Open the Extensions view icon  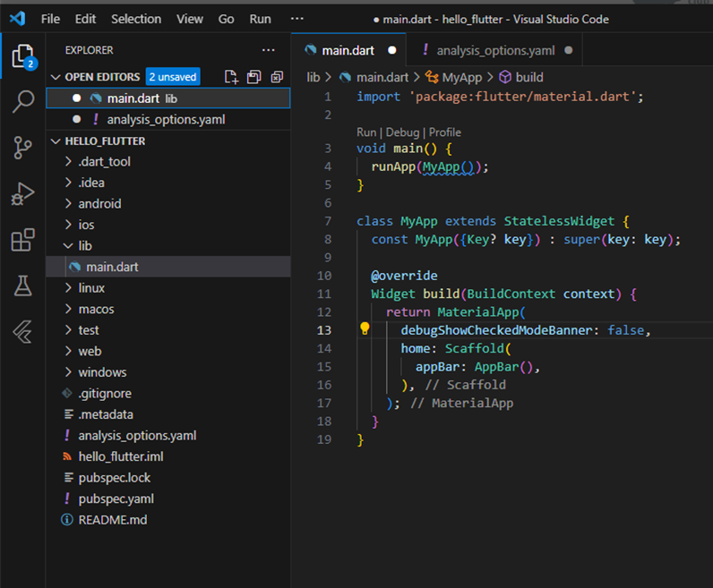point(22,240)
